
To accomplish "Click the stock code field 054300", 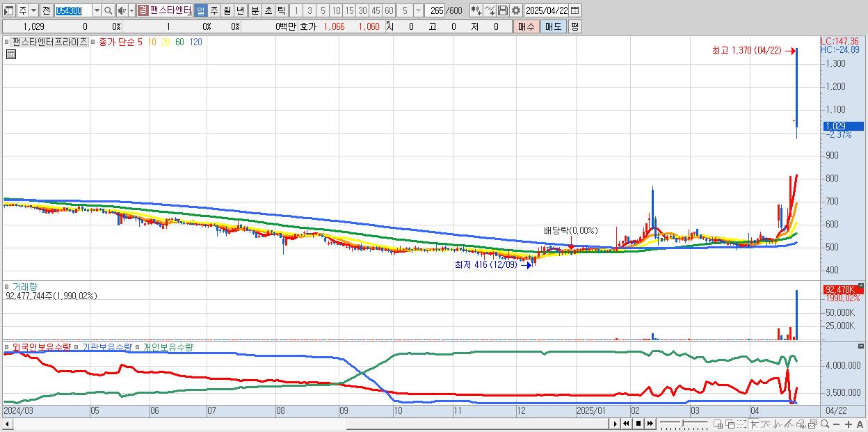I will (x=74, y=10).
